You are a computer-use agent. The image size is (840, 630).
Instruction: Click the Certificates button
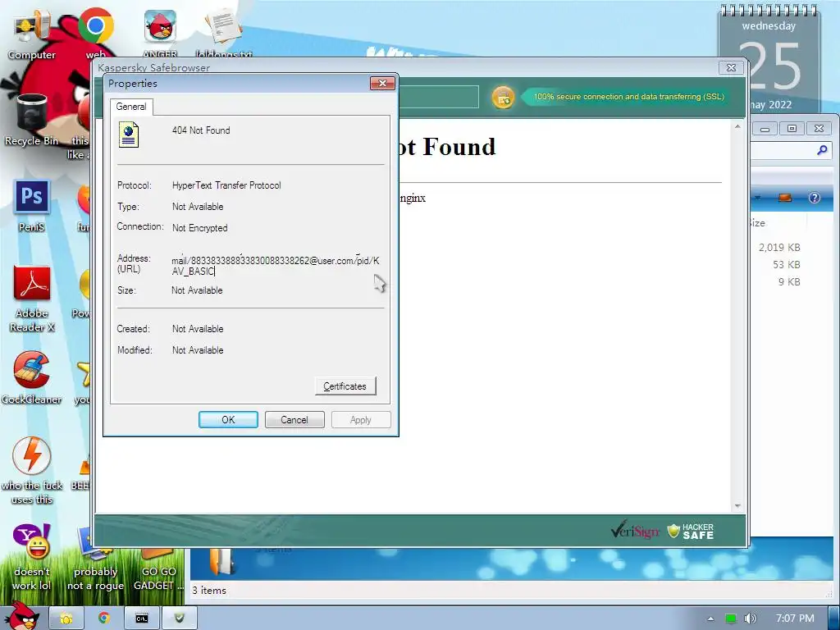tap(345, 386)
